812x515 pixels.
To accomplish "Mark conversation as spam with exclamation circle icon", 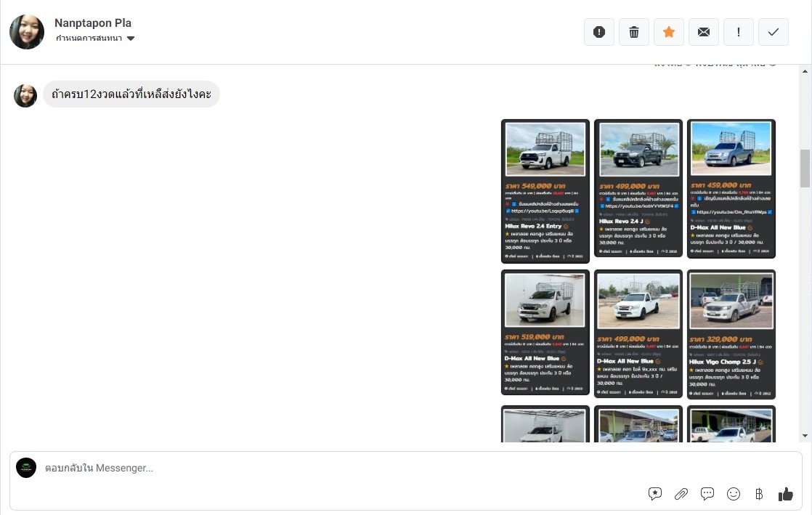I will [x=598, y=32].
